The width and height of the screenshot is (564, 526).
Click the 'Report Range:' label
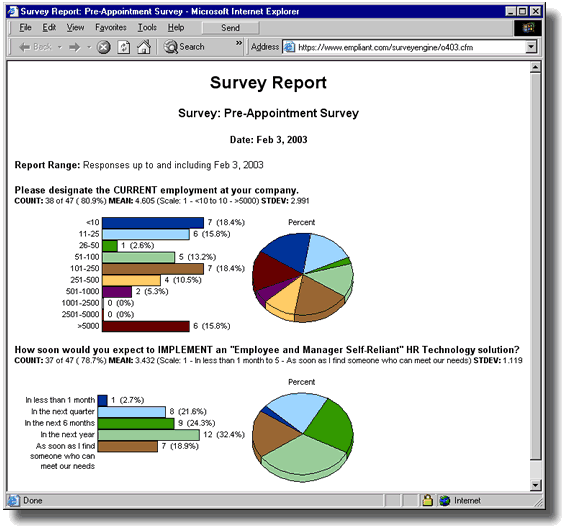coord(47,165)
